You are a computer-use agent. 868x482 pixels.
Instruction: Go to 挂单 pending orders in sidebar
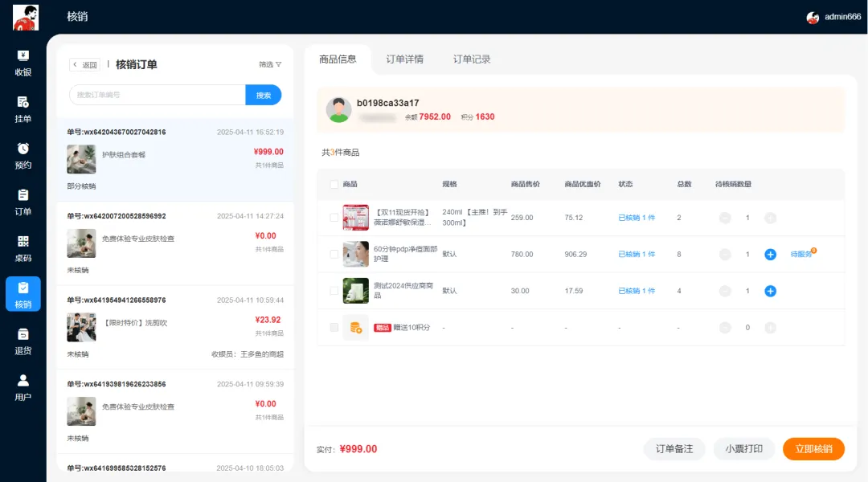(x=23, y=109)
